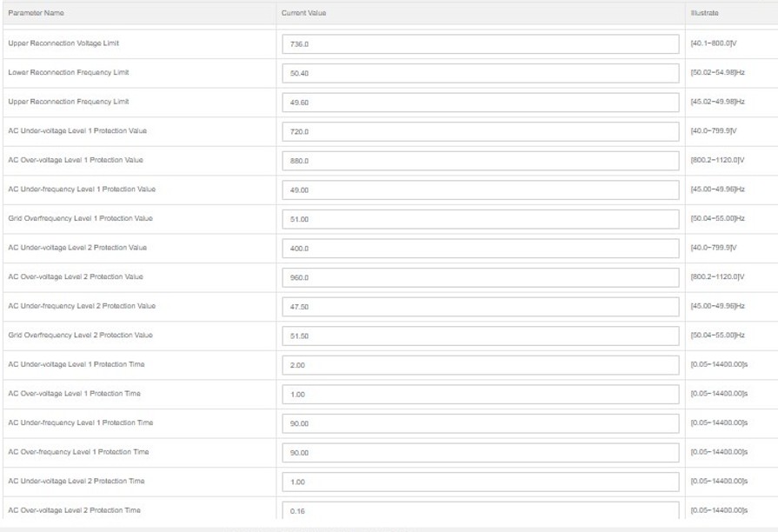Click the Upper Reconnection Voltage Limit input field
778x532 pixels.
point(480,44)
